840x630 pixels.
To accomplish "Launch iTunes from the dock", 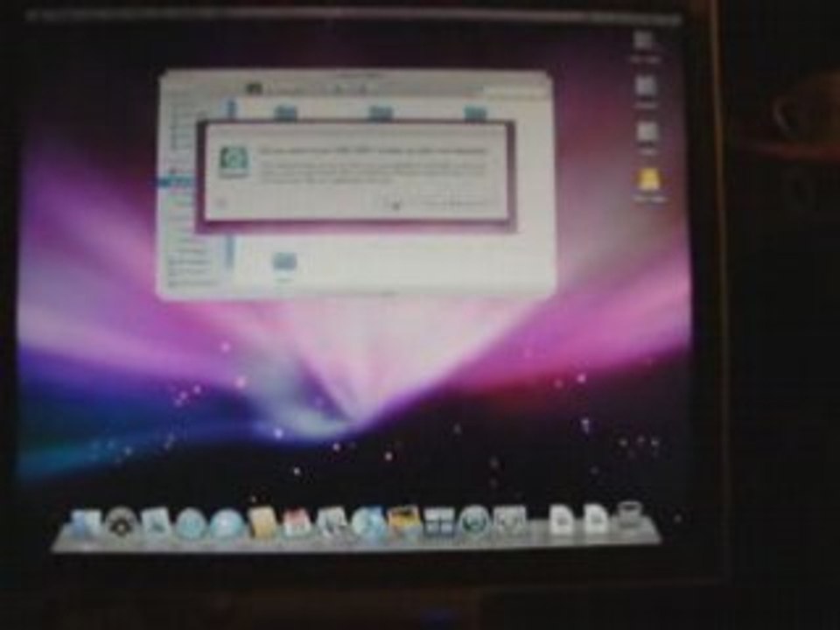I will [x=368, y=523].
